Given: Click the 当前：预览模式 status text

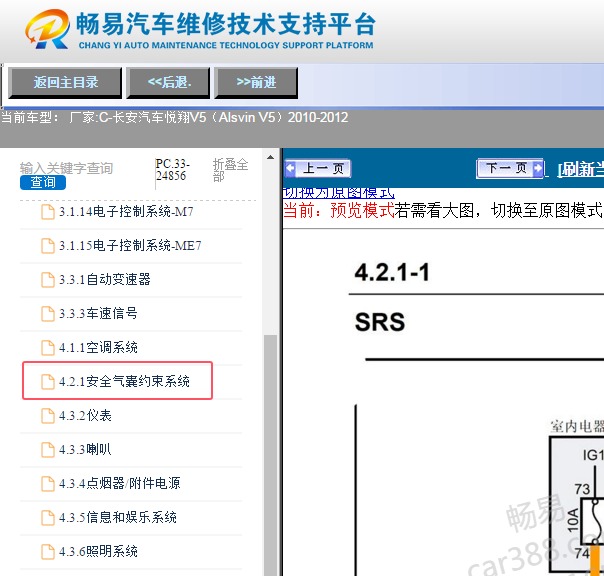Looking at the screenshot, I should 339,211.
